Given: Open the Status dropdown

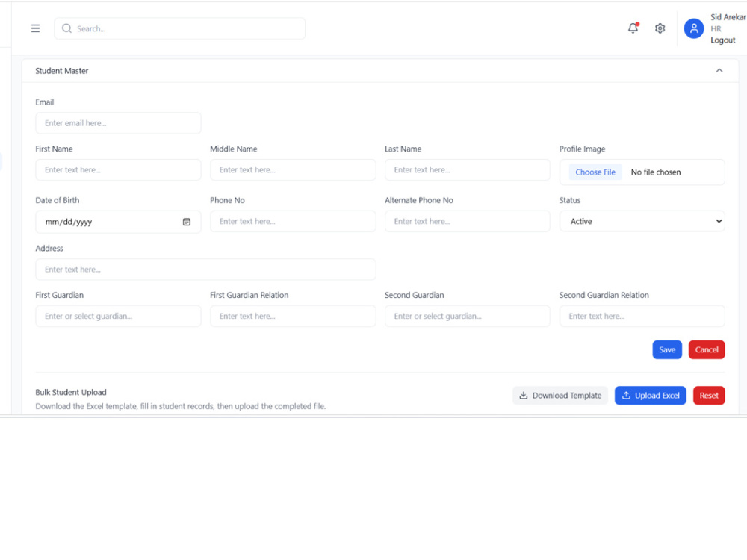Looking at the screenshot, I should 642,222.
